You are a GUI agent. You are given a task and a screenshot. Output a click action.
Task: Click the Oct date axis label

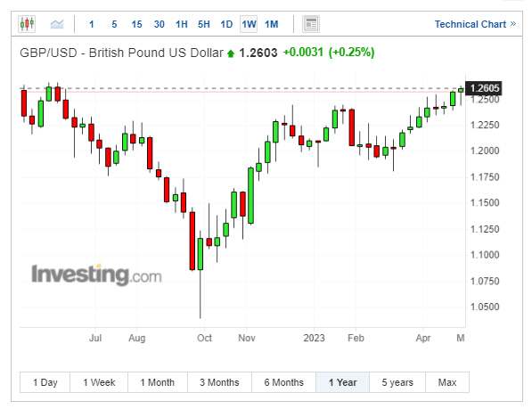click(205, 338)
